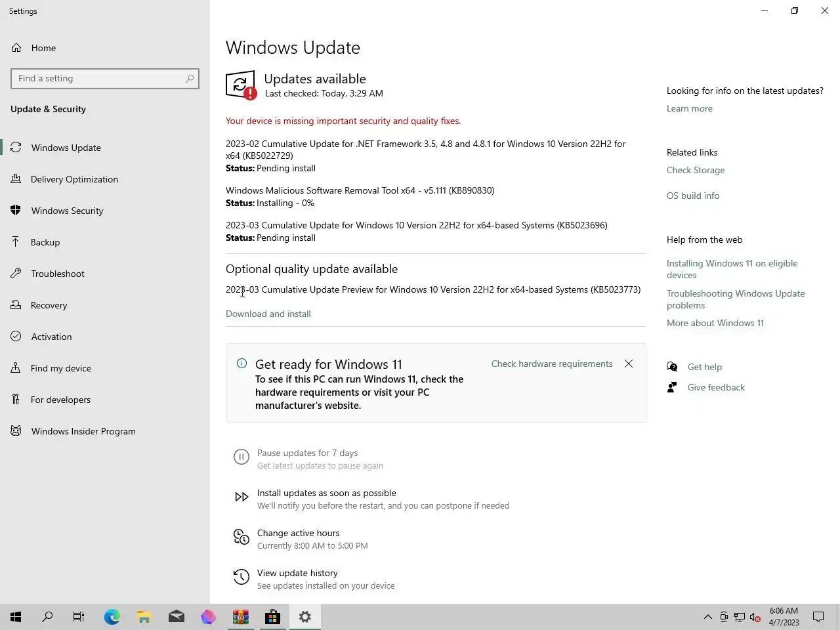Viewport: 840px width, 630px height.
Task: Open the OS build info link
Action: pyautogui.click(x=693, y=196)
